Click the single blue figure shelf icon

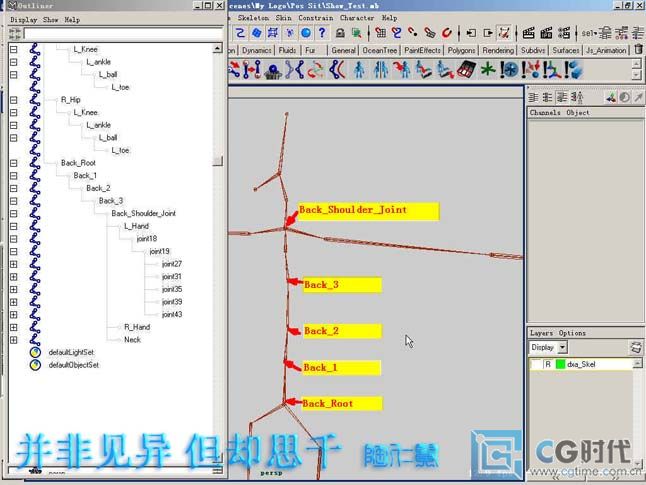click(359, 70)
